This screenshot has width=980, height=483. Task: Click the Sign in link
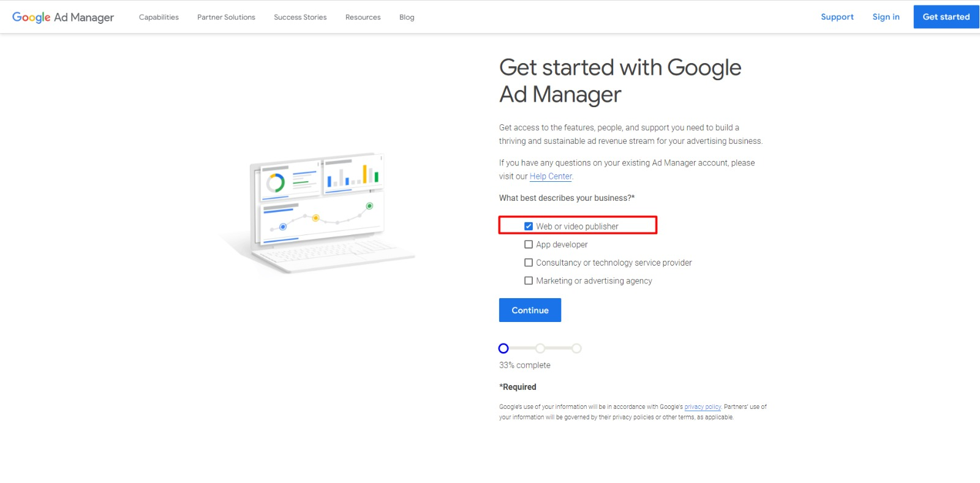point(886,17)
